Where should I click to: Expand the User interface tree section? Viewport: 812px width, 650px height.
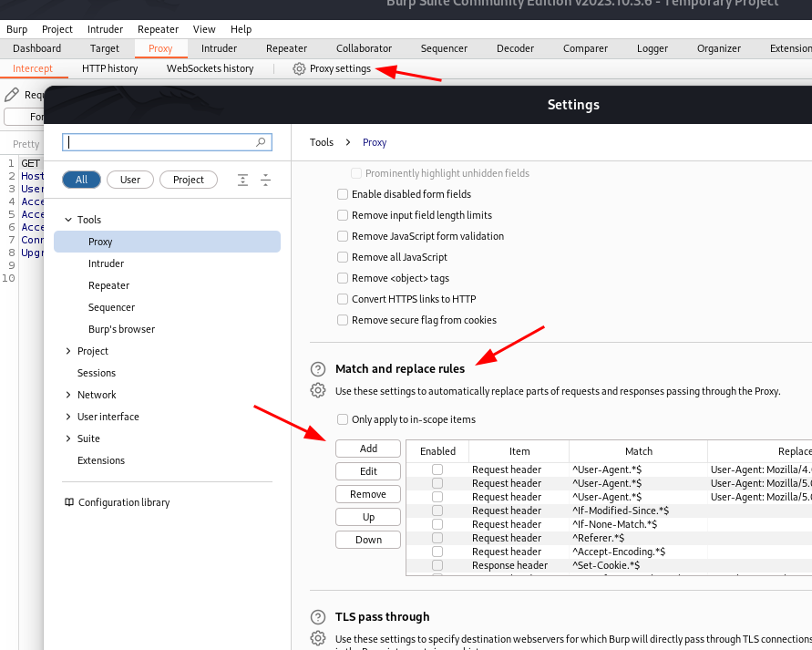(68, 417)
